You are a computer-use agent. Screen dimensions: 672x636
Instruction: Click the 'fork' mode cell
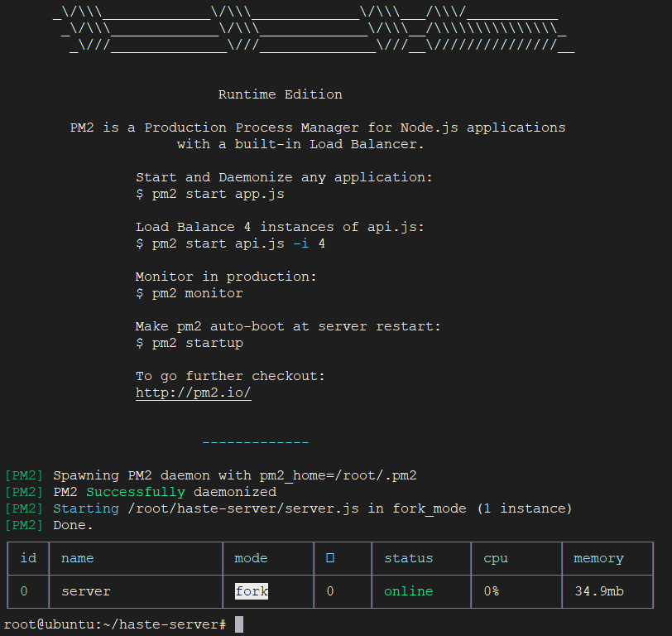(x=252, y=591)
